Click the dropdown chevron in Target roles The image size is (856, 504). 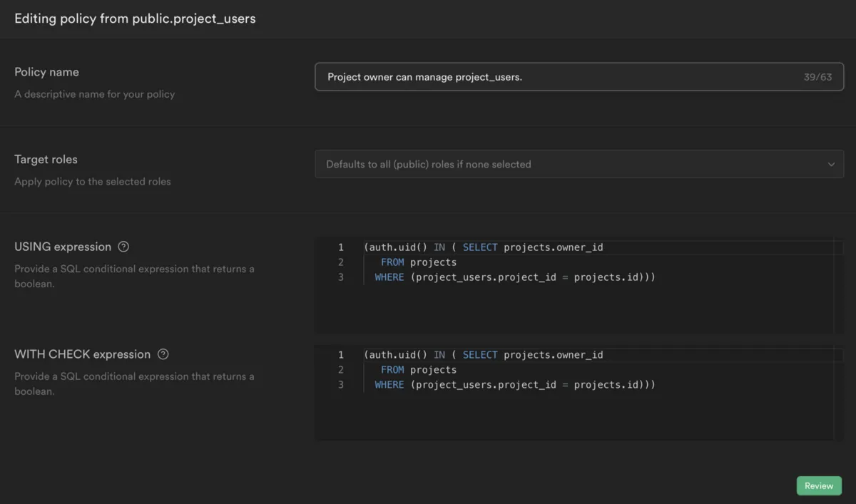click(x=831, y=164)
